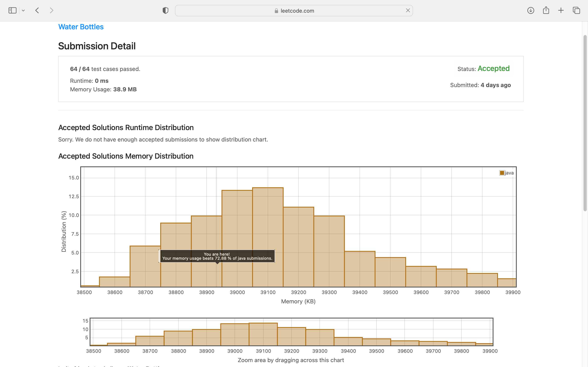Toggle the Safari sidebar icon

tap(12, 10)
